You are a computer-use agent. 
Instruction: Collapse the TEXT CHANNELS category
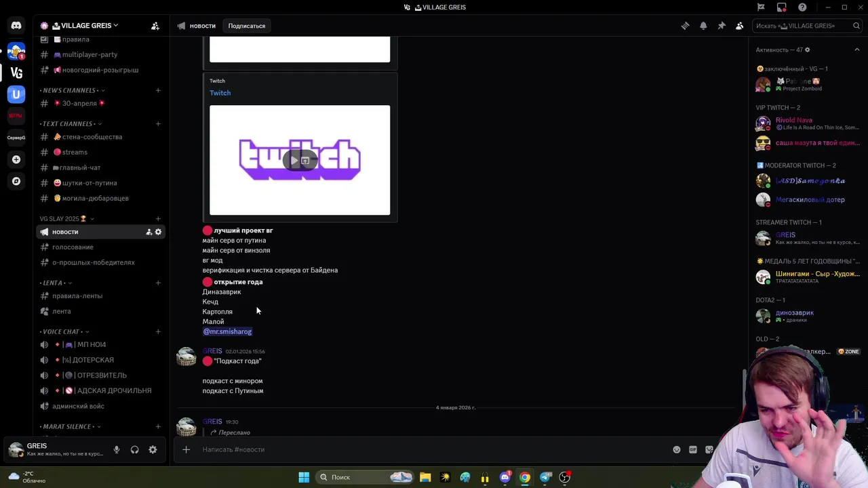pyautogui.click(x=71, y=124)
